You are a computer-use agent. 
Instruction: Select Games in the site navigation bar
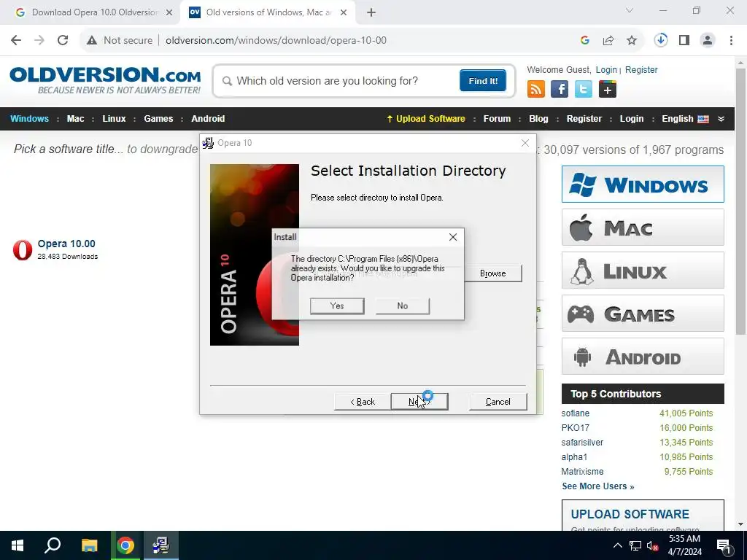(158, 119)
